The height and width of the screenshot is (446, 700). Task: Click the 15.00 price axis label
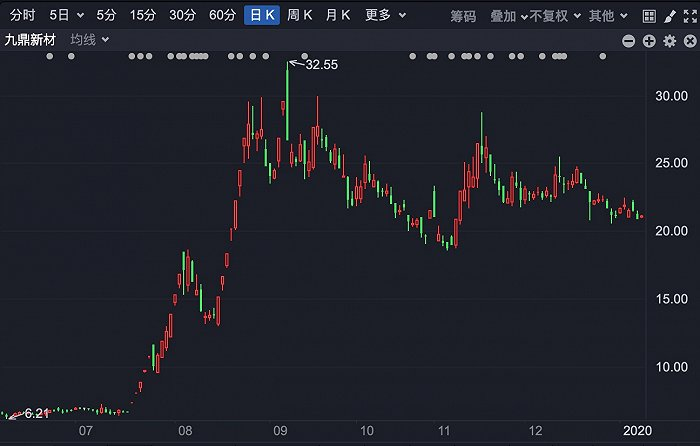[671, 299]
